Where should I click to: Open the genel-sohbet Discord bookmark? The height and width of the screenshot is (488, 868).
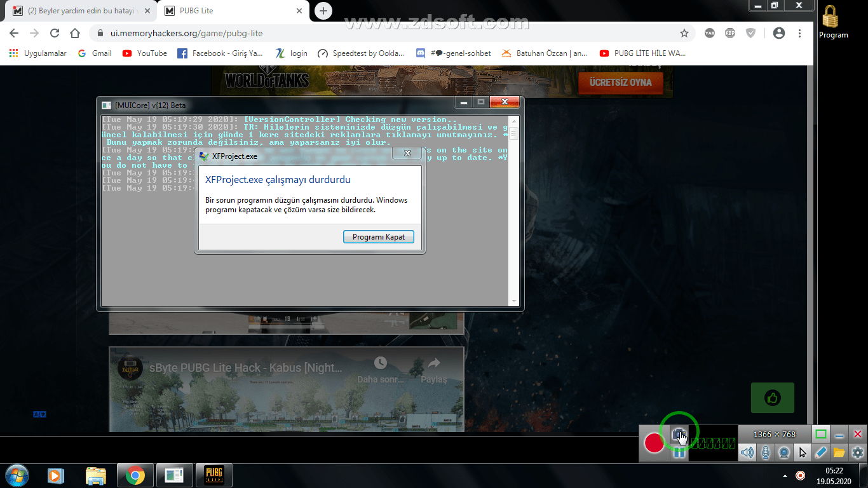(x=454, y=53)
